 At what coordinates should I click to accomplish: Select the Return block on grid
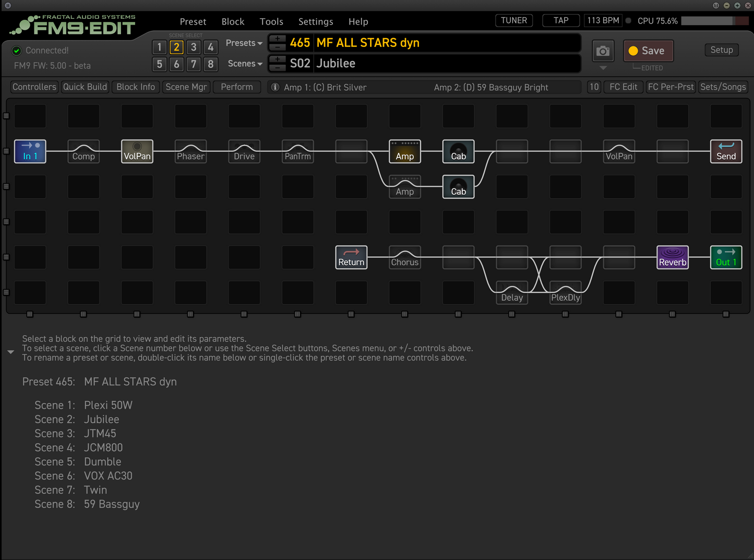coord(351,257)
